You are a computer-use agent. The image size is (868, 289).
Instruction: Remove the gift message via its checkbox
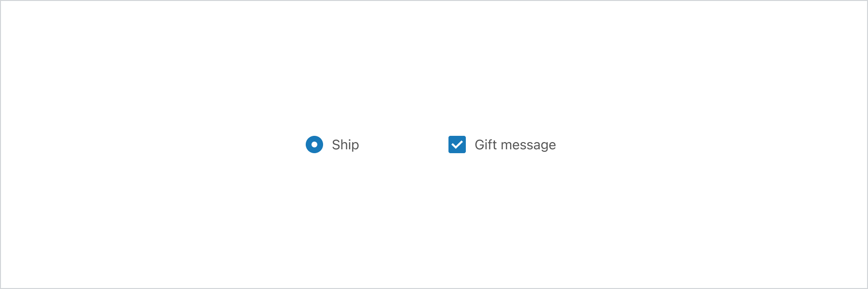[x=457, y=144]
